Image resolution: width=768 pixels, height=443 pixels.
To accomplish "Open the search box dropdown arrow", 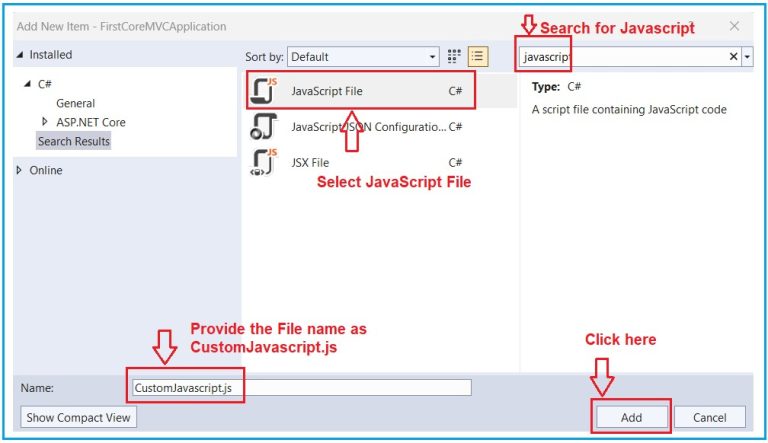I will click(x=747, y=57).
